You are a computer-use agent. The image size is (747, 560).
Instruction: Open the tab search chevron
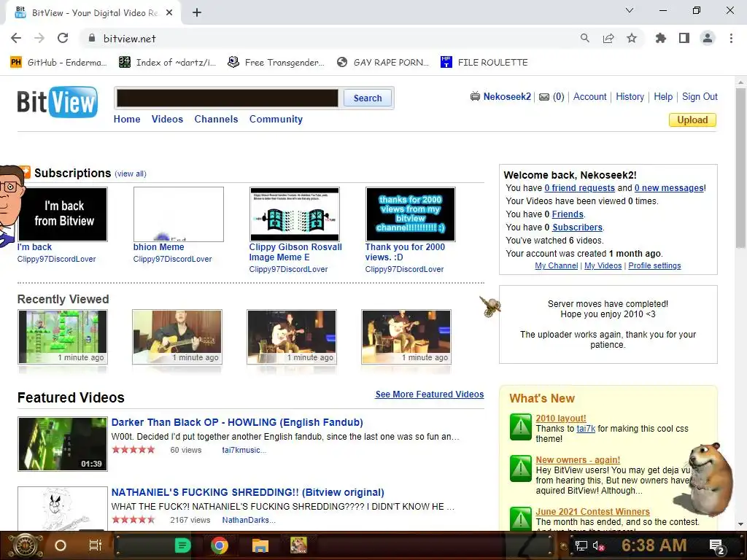click(630, 10)
